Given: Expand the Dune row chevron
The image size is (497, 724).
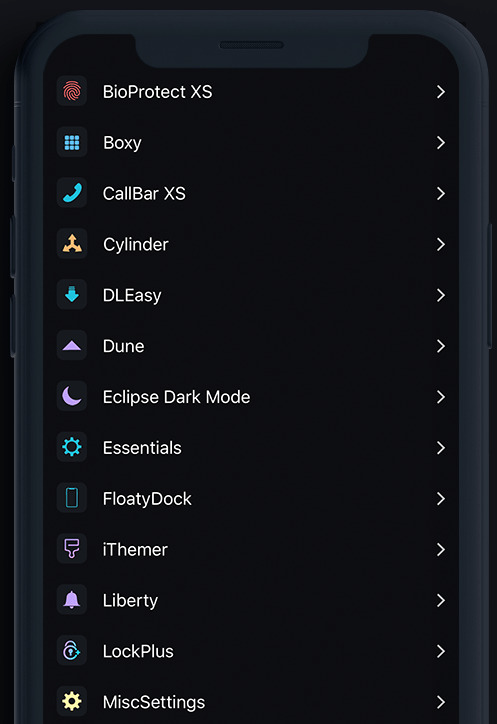Looking at the screenshot, I should (x=441, y=346).
